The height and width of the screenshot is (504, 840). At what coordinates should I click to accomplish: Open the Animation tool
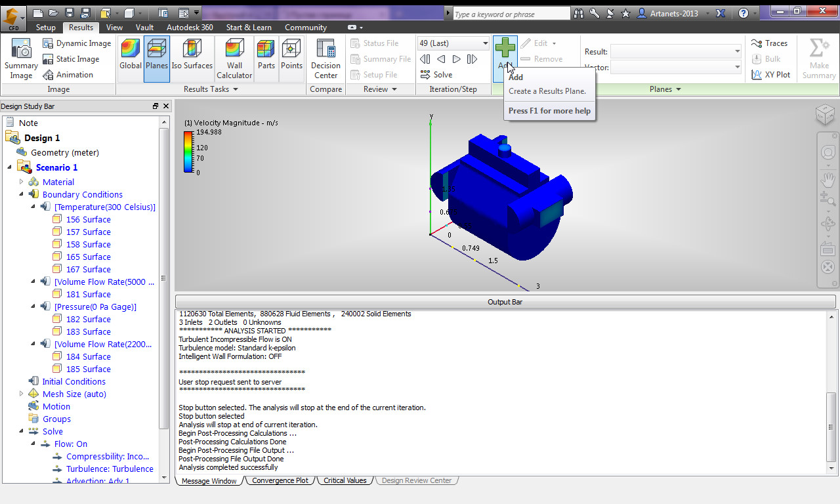[68, 75]
